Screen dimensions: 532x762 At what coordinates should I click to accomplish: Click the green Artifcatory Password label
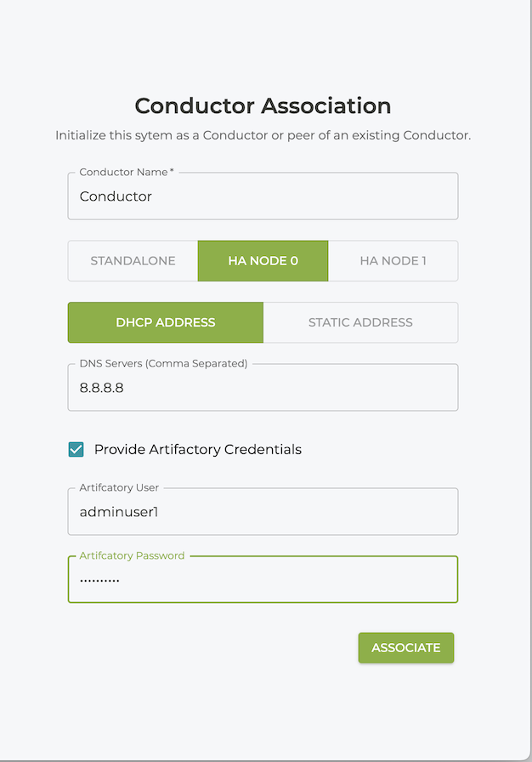[132, 555]
